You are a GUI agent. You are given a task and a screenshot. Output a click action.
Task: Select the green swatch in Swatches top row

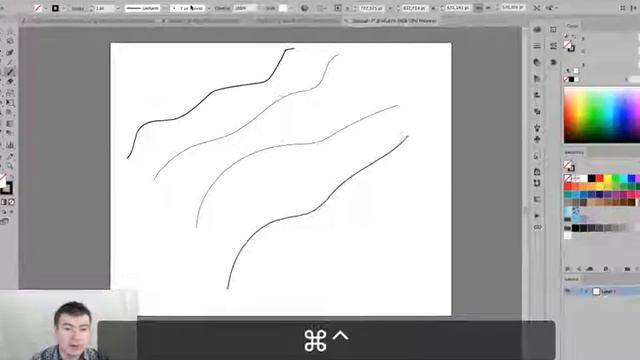pos(616,178)
